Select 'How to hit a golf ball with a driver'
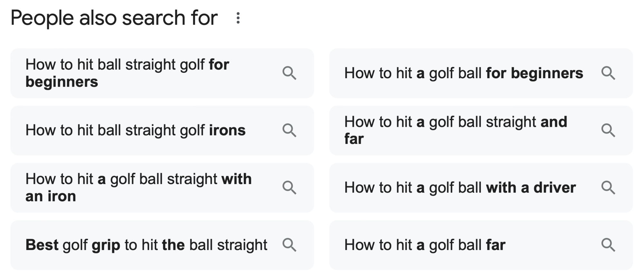 (x=481, y=188)
